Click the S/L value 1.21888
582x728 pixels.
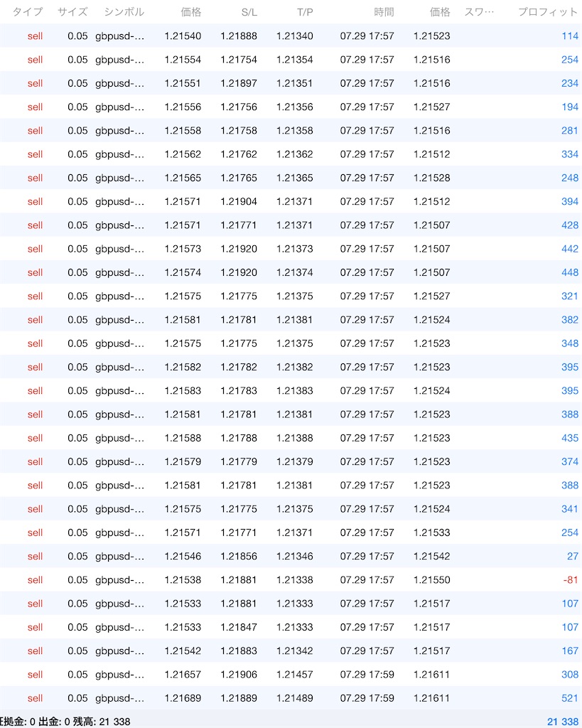click(239, 36)
